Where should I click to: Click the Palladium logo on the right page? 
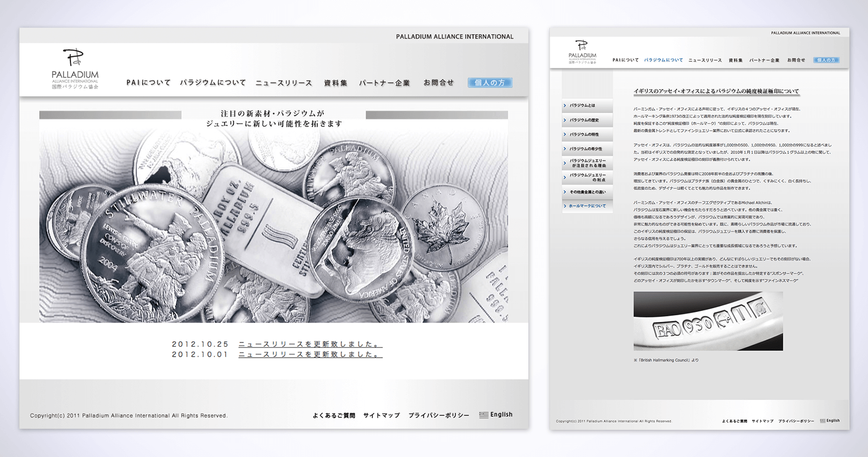582,52
